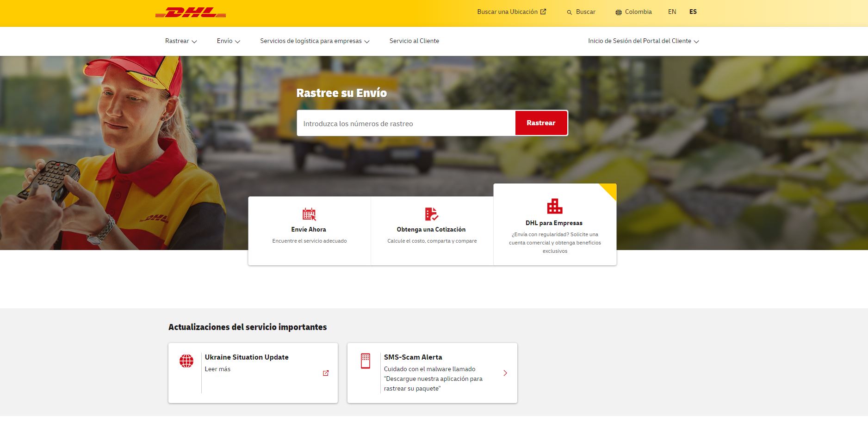868x422 pixels.
Task: Open Buscar una Ubicación link
Action: pos(511,12)
